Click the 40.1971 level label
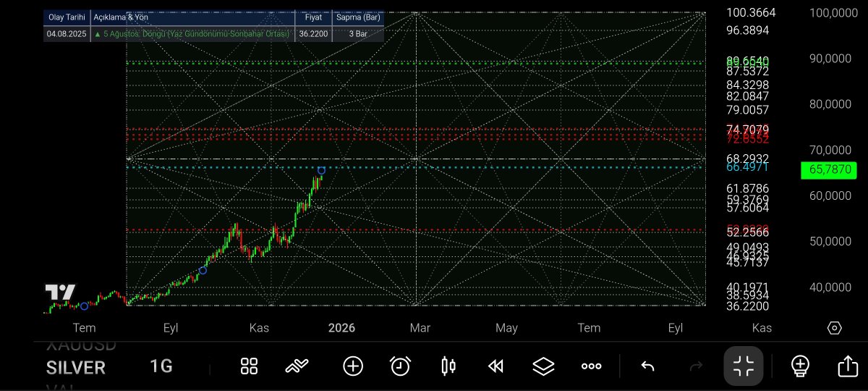868x391 pixels. click(748, 287)
